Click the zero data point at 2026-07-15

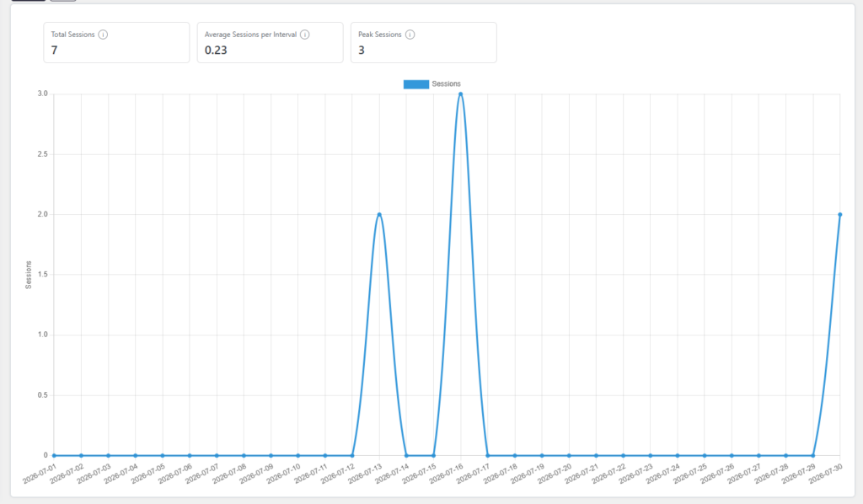[434, 456]
